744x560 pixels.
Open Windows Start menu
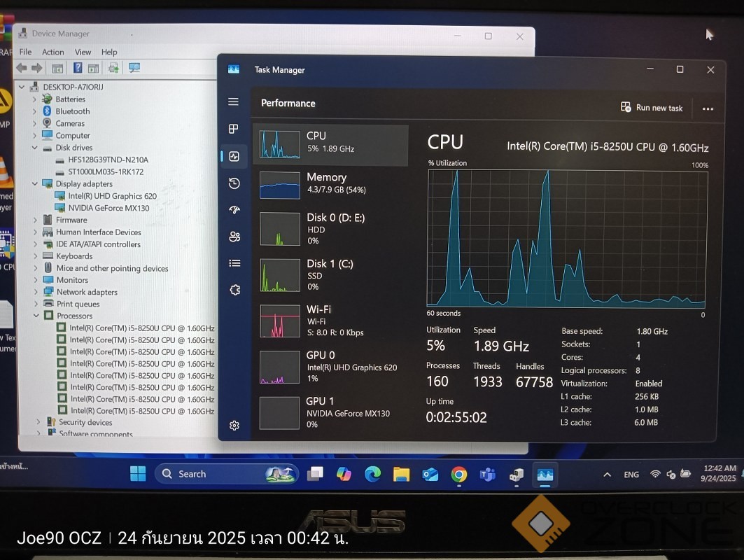point(138,474)
